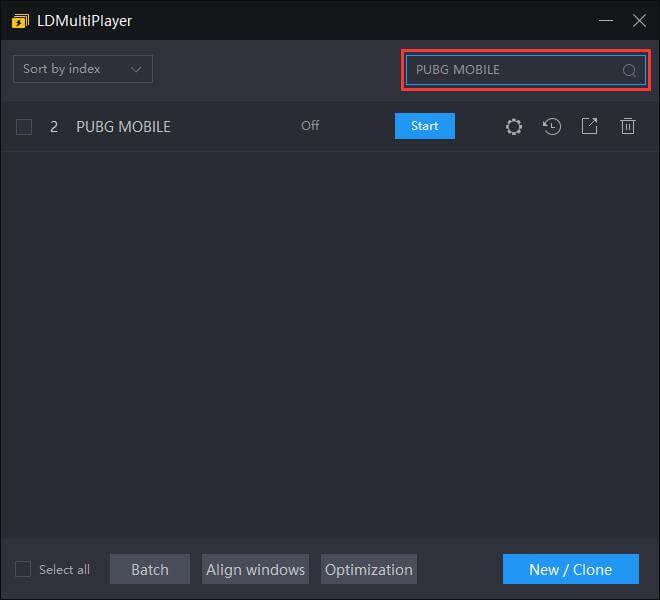Enable the Select all checkbox

click(x=23, y=569)
